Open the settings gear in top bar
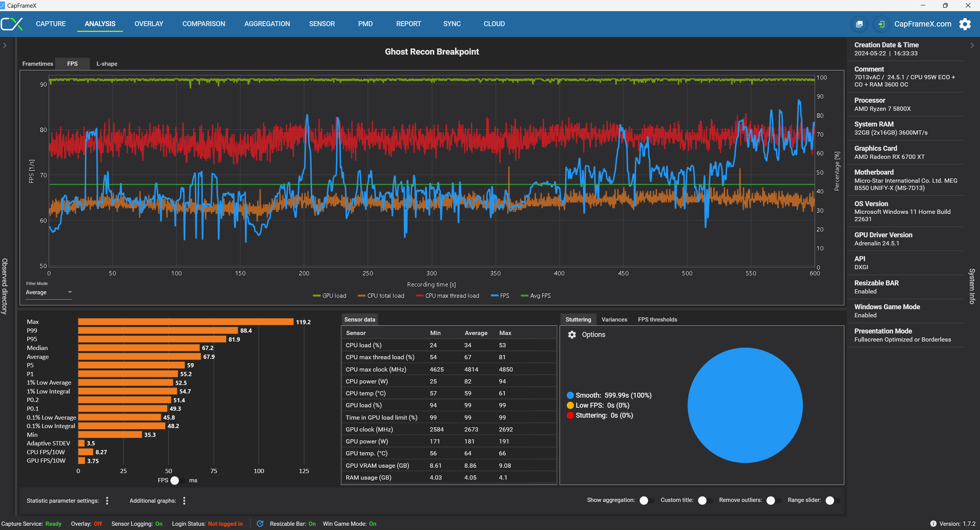Screen dimensions: 980x530 coord(965,24)
